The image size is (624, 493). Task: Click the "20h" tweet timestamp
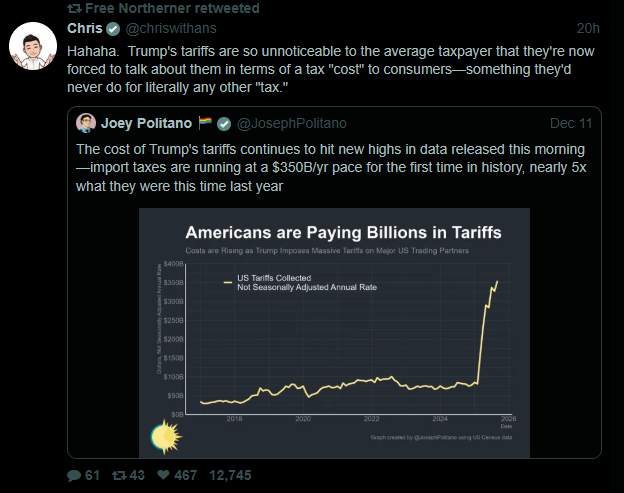(589, 28)
